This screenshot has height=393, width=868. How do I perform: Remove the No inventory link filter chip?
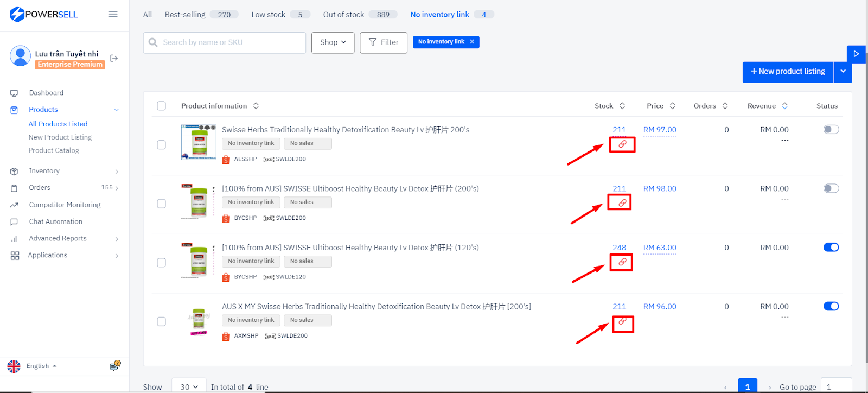point(472,42)
